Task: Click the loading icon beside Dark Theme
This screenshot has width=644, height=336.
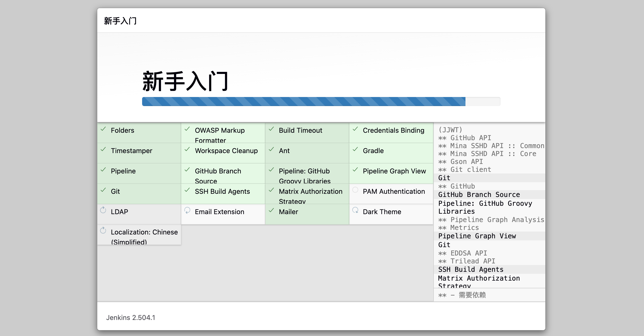Action: pos(355,210)
